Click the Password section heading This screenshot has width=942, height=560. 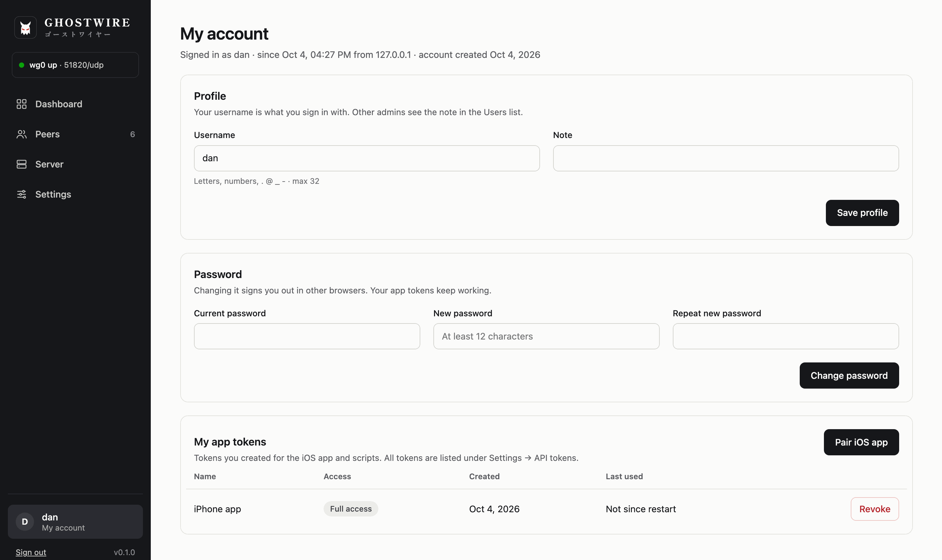click(x=218, y=274)
